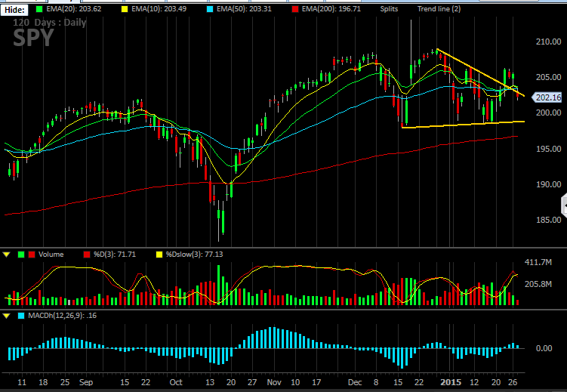Viewport: 567px width, 392px height.
Task: Click the Oct date axis label
Action: pyautogui.click(x=176, y=383)
